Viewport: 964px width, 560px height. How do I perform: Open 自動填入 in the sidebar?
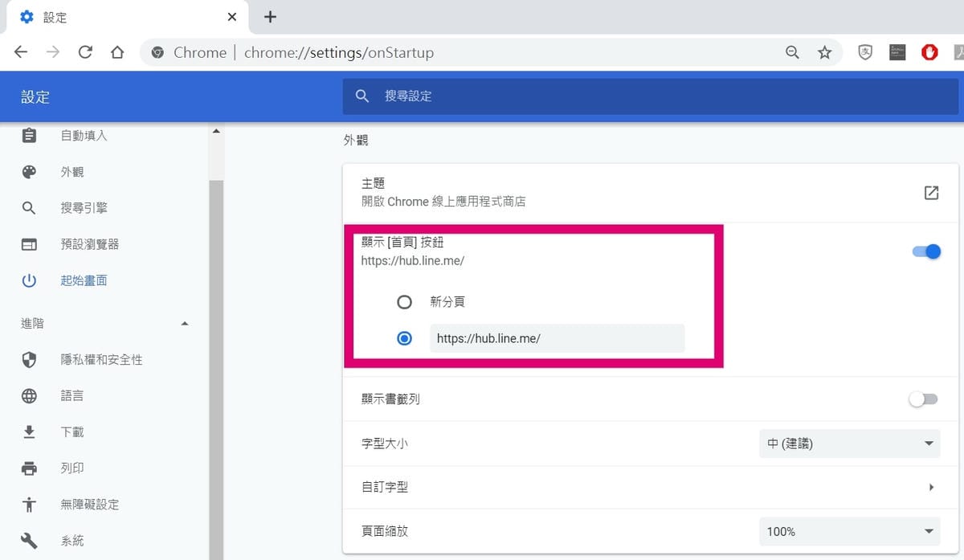pos(84,136)
